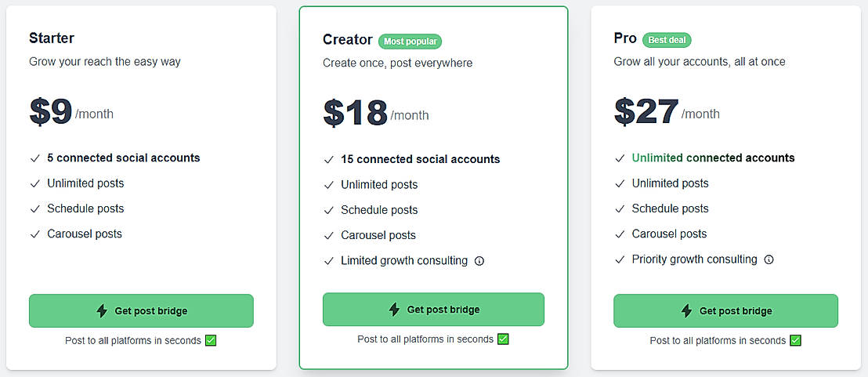Click the lightning bolt icon in Pro button
Image resolution: width=868 pixels, height=377 pixels.
(686, 311)
